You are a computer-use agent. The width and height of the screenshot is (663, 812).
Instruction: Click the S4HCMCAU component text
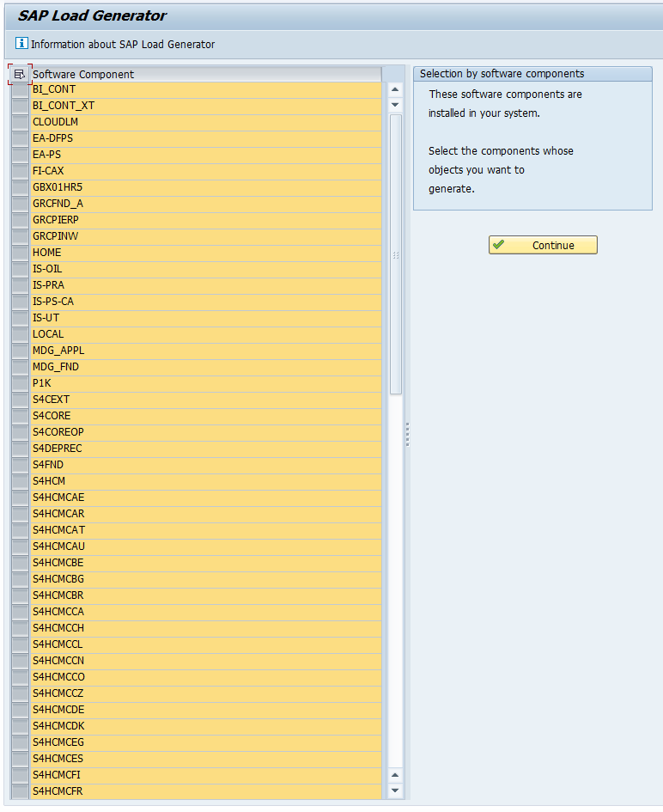[58, 546]
